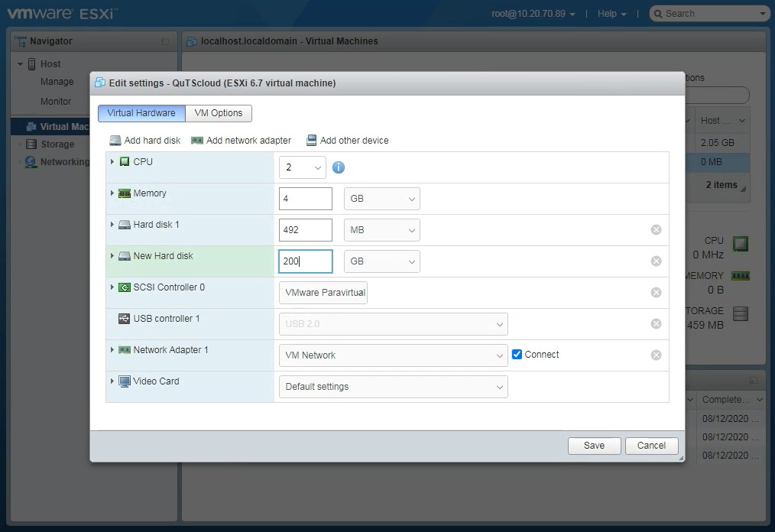
Task: Click the Hard disk 1 drive icon
Action: 125,225
